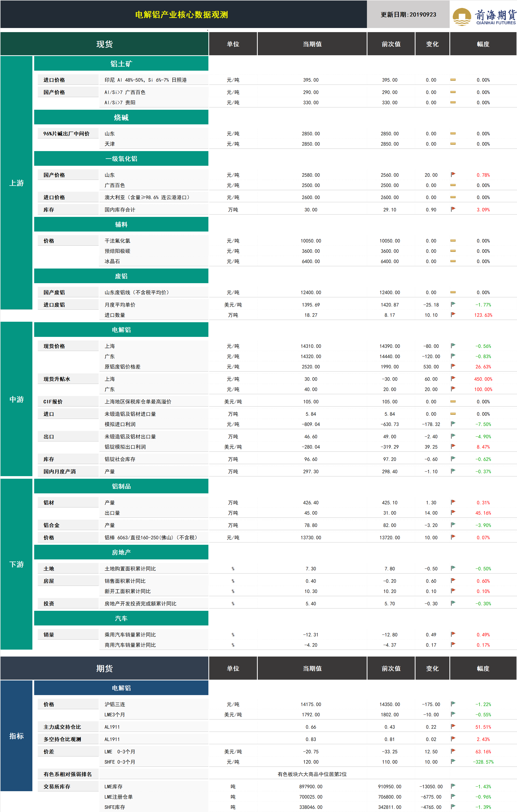Click the 更新日期:20190923 cell
The image size is (517, 812).
pos(408,14)
